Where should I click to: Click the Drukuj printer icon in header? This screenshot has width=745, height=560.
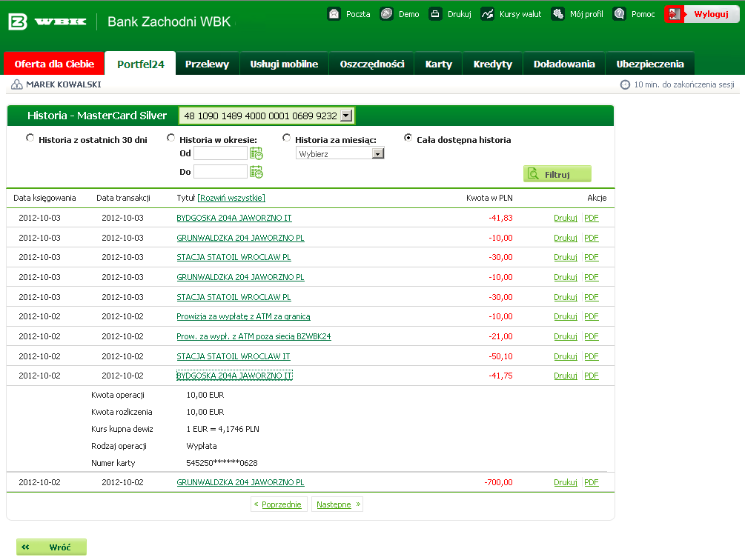click(x=435, y=14)
